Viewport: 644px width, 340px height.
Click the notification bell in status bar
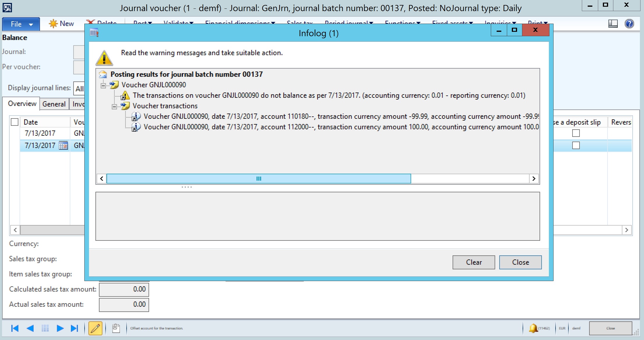pos(533,328)
